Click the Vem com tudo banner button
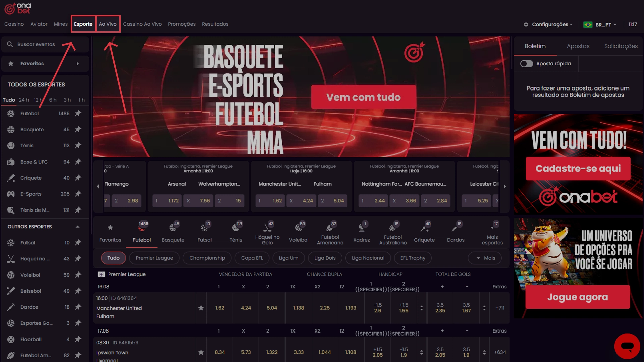Viewport: 644px width, 362px height. tap(364, 97)
